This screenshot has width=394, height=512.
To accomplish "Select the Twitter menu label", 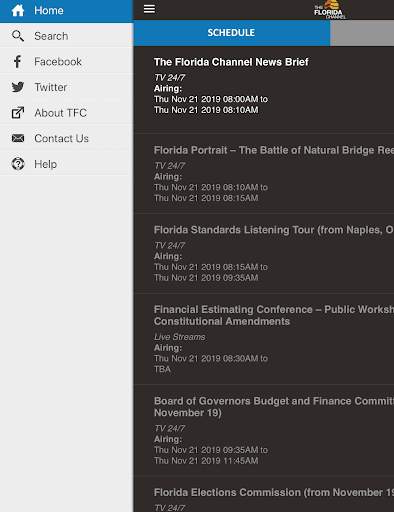I will (51, 87).
